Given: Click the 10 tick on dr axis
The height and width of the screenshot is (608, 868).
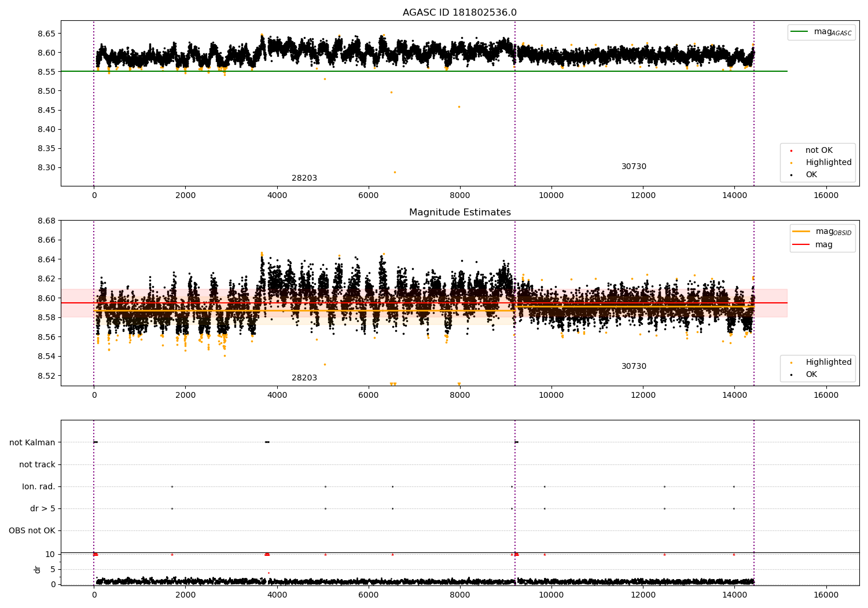Looking at the screenshot, I should pos(50,554).
